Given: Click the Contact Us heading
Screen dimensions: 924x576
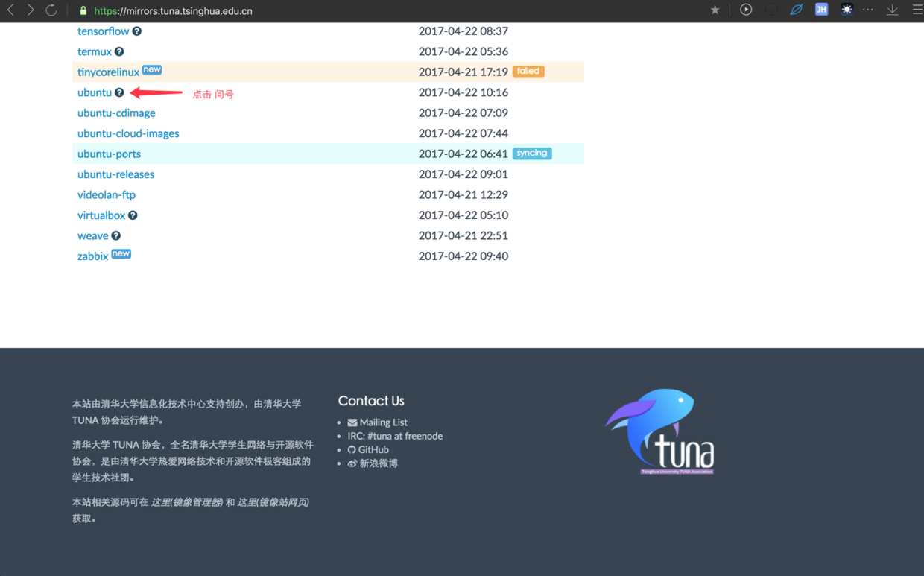Looking at the screenshot, I should coord(371,401).
